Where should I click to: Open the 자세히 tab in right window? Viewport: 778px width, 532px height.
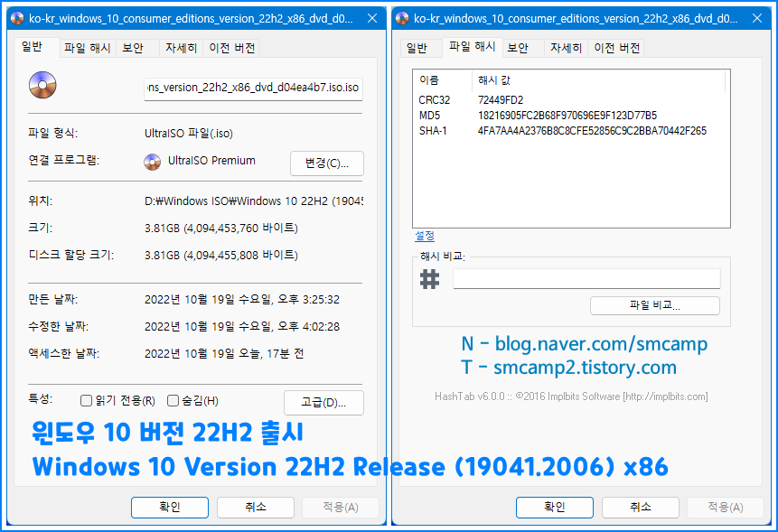567,48
